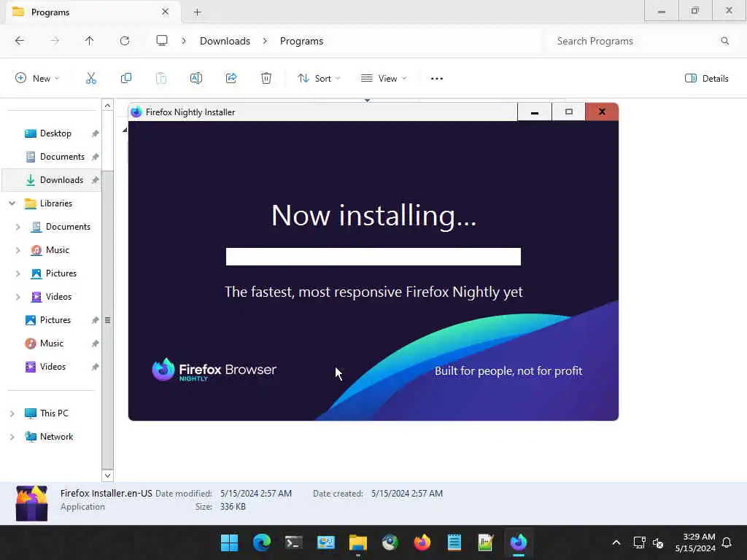Open pinned Videos folder

(x=53, y=367)
